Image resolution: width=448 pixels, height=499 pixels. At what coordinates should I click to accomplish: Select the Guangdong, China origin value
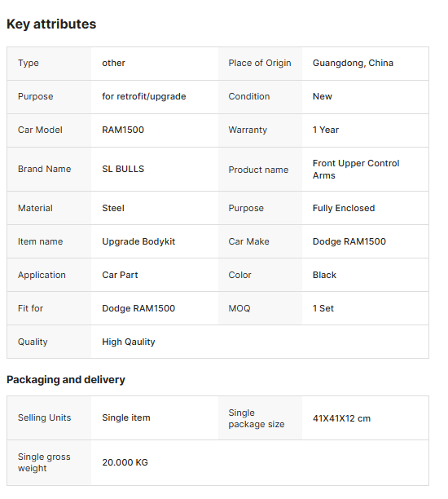353,63
